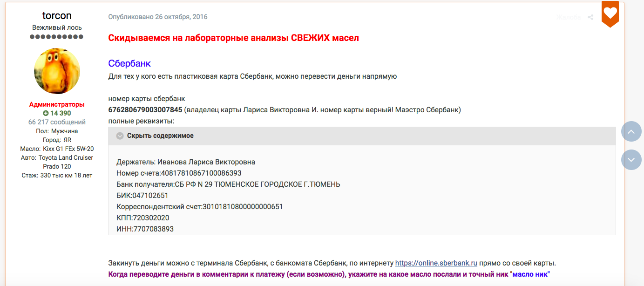Click the red Администраторы group label

[x=57, y=104]
